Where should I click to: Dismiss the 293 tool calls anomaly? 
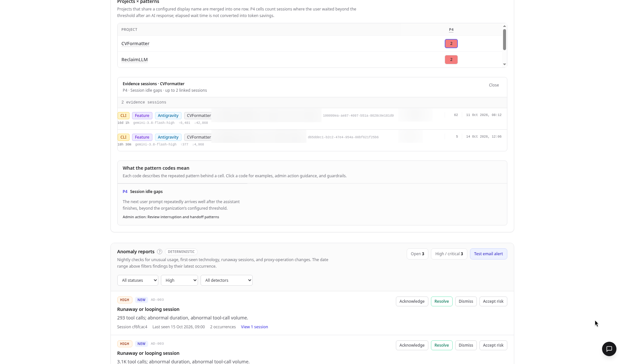click(x=466, y=301)
